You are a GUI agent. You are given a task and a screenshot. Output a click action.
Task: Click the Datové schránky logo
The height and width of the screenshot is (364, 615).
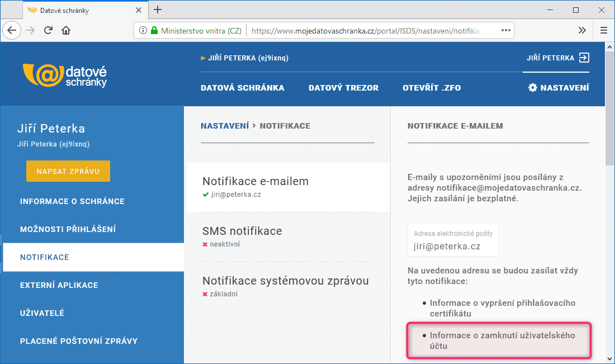(65, 75)
